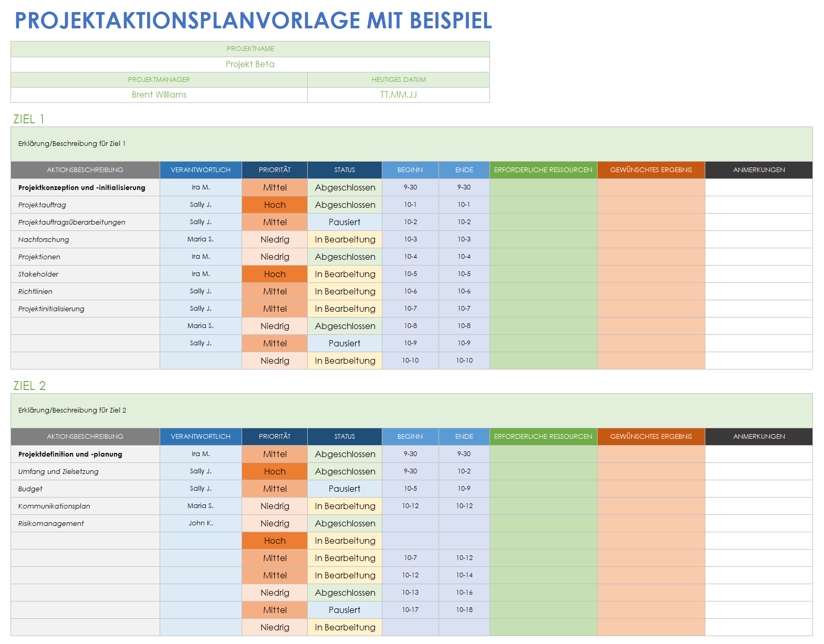Viewport: 824px width, 644px height.
Task: Click STATUS header in Ziel 1 table
Action: 345,170
